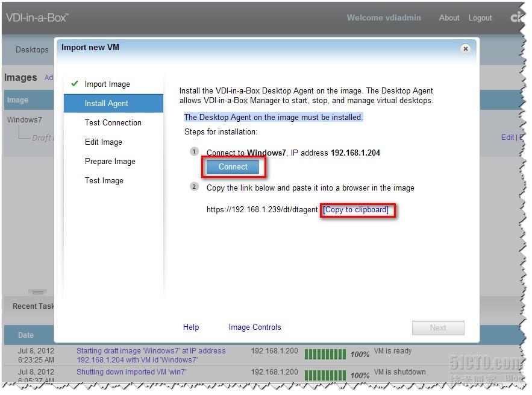Click the 'VM is shutdown' status text

pyautogui.click(x=399, y=372)
